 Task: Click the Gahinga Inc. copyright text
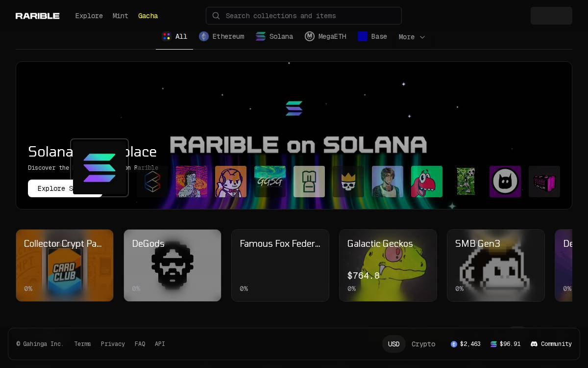(40, 344)
